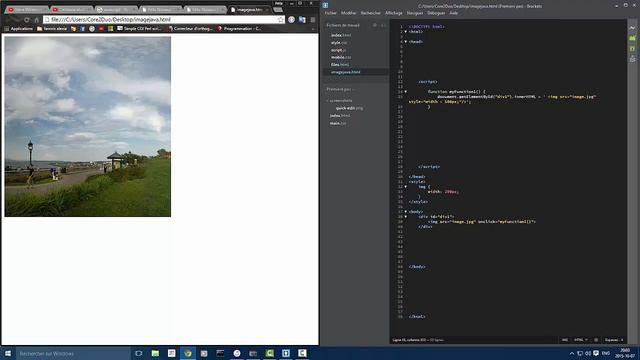Open main.css in project tree

(x=338, y=123)
